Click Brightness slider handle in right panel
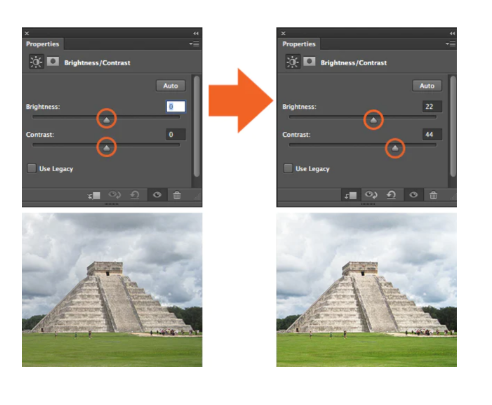Viewport: 492px width, 405px height. click(373, 120)
